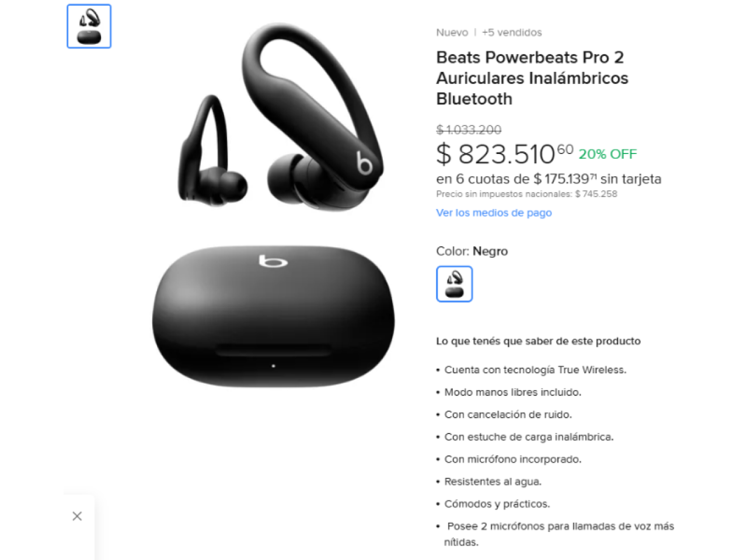Select the product thumbnail in the gallery
This screenshot has width=747, height=560.
[89, 26]
